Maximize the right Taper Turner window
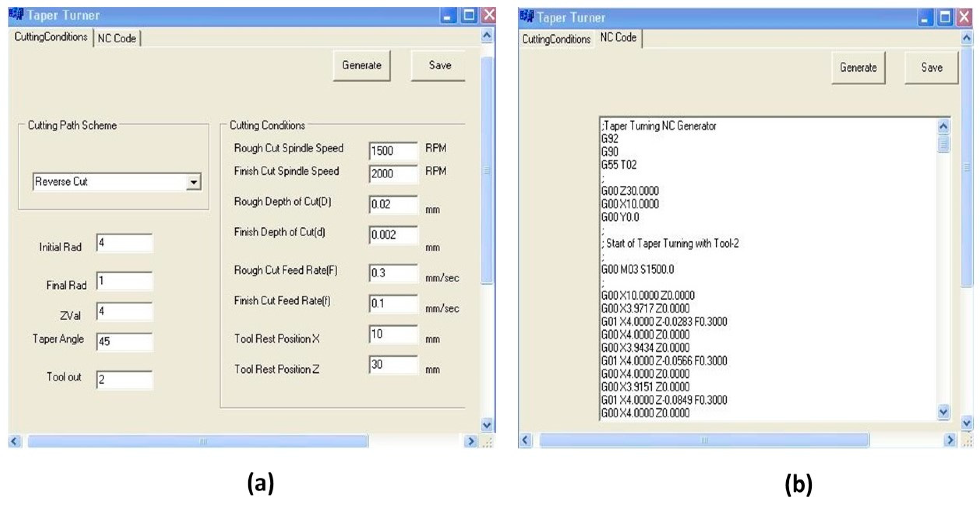Screen dimensions: 980x507 pos(945,17)
